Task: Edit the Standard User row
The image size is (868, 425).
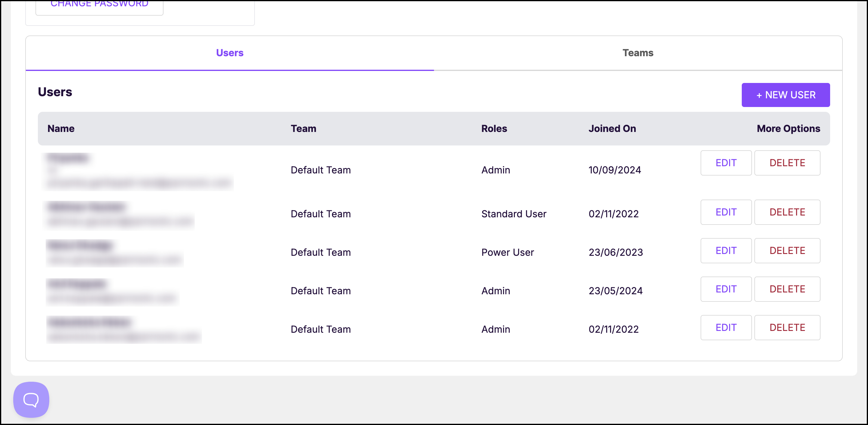Action: (x=726, y=212)
